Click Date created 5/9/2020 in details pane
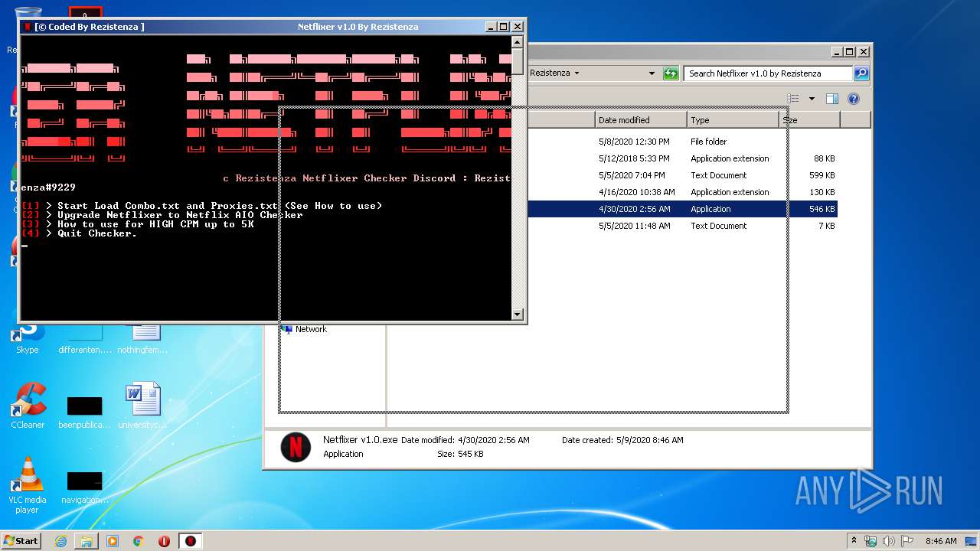This screenshot has height=551, width=980. click(x=622, y=440)
